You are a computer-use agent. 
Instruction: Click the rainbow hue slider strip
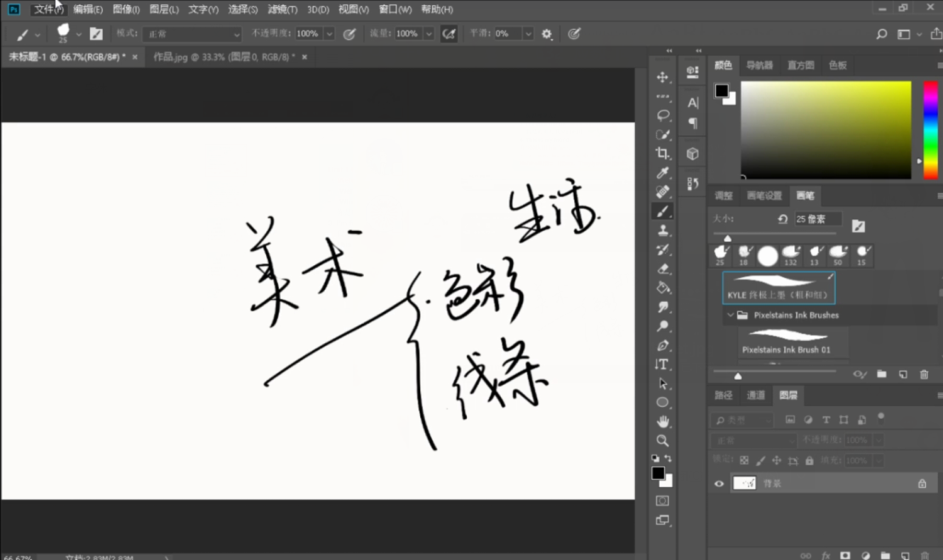click(930, 129)
